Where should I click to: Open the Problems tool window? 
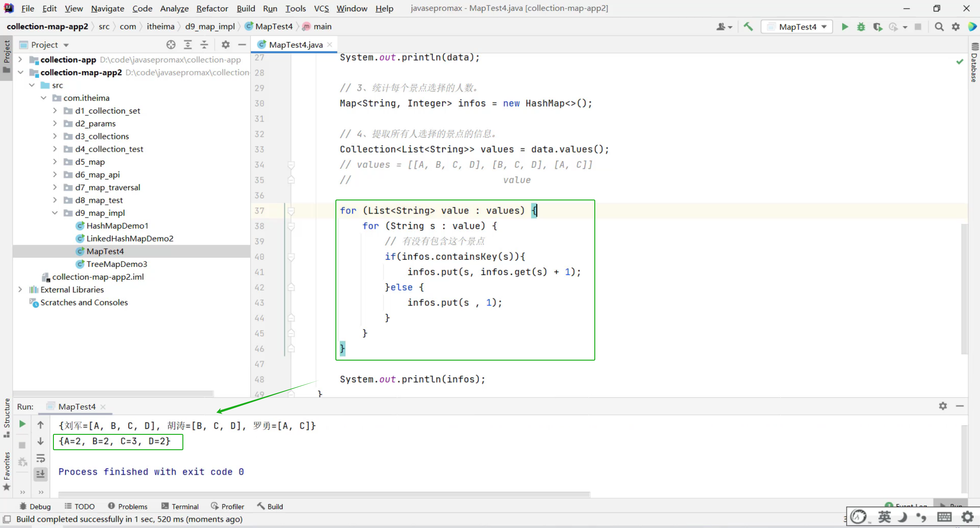point(128,506)
